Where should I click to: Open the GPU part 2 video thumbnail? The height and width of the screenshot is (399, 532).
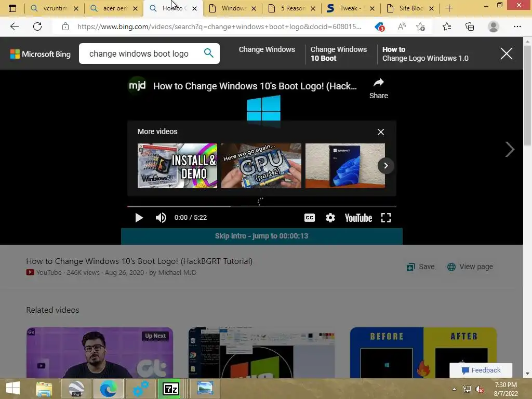pyautogui.click(x=261, y=166)
